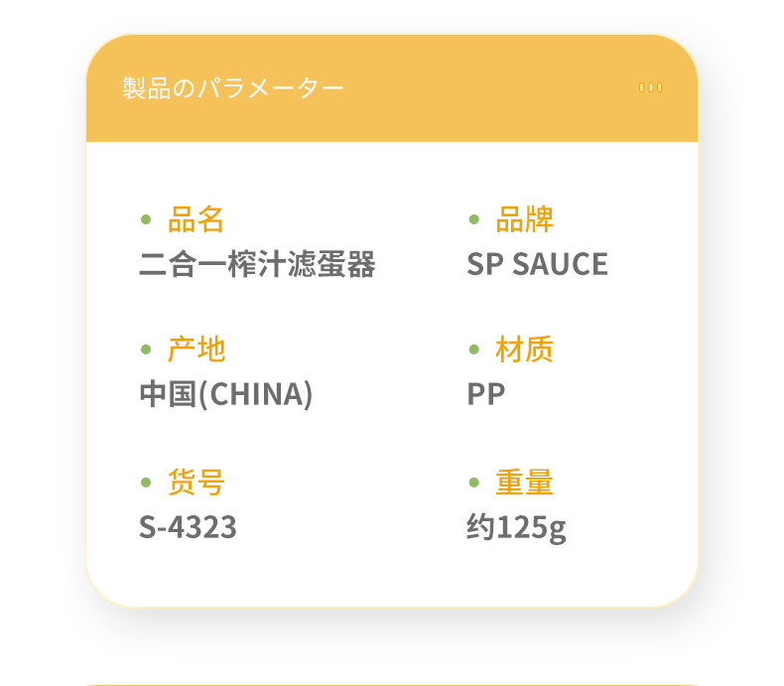Select the 材质 label
This screenshot has height=686, width=784.
(x=524, y=349)
